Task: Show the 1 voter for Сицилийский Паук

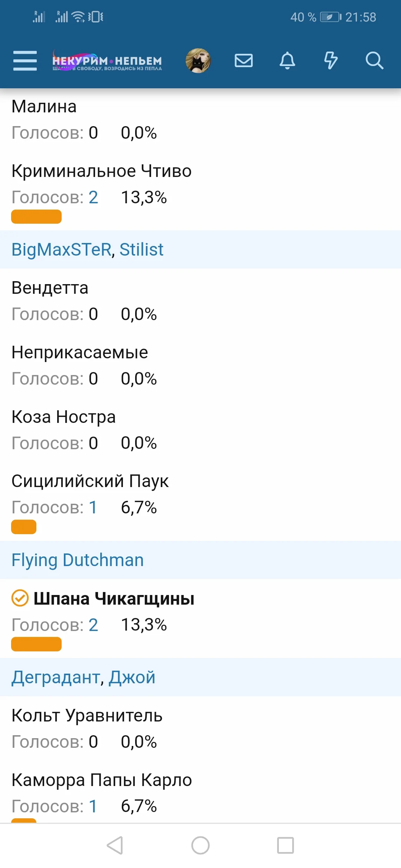Action: point(93,507)
